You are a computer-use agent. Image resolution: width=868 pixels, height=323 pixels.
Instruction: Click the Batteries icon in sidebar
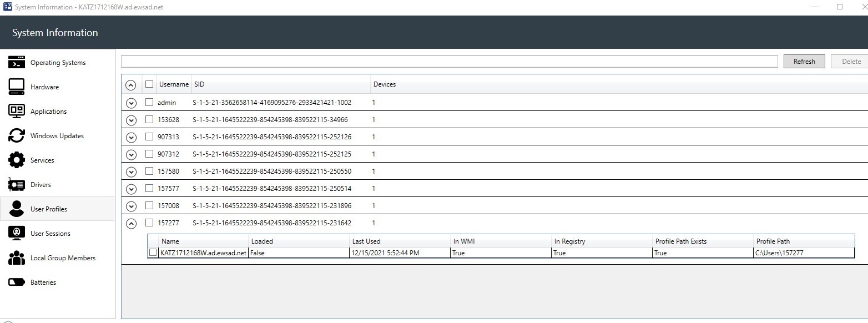click(x=17, y=282)
